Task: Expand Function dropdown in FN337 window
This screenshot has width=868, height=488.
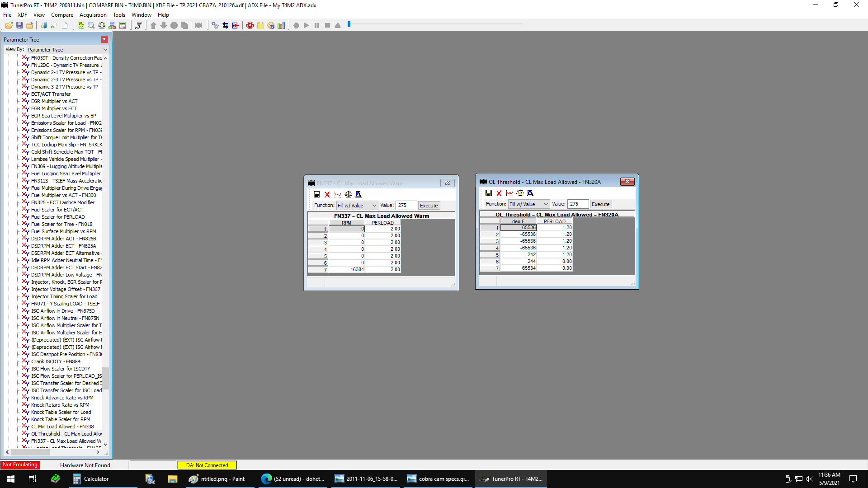Action: (x=357, y=206)
